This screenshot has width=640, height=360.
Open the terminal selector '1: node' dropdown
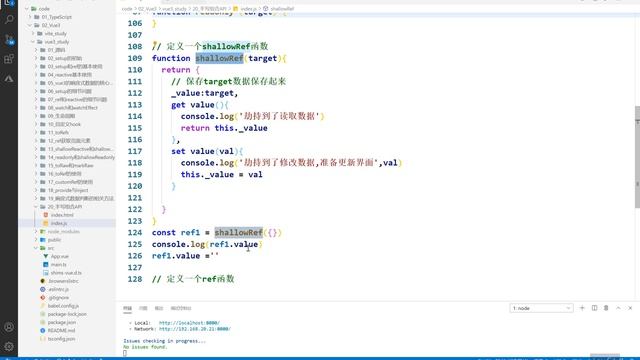point(541,308)
